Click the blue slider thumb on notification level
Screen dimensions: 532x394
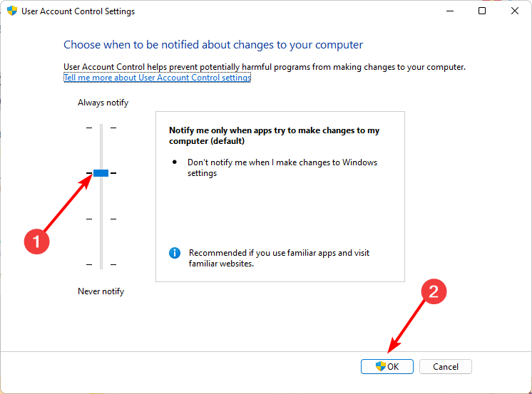[101, 173]
